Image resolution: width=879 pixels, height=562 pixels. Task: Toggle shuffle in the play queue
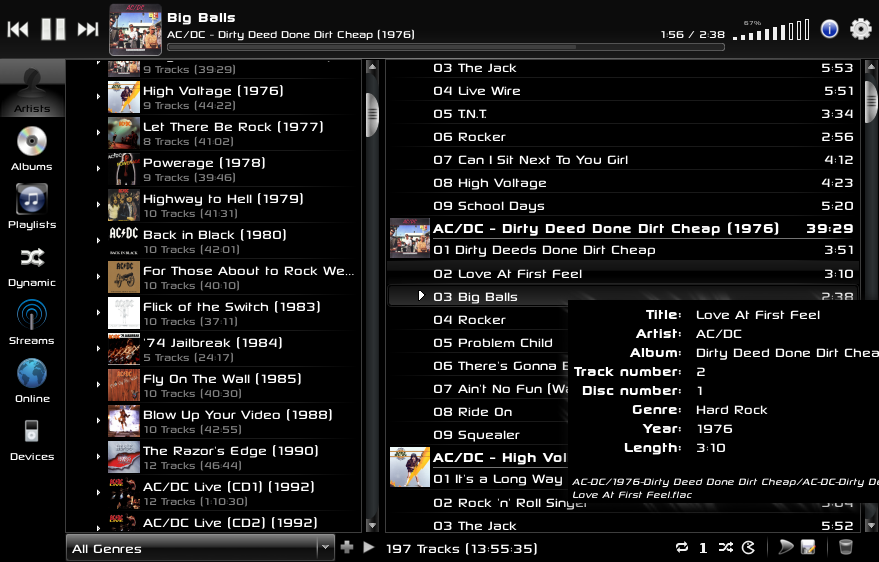click(x=726, y=547)
